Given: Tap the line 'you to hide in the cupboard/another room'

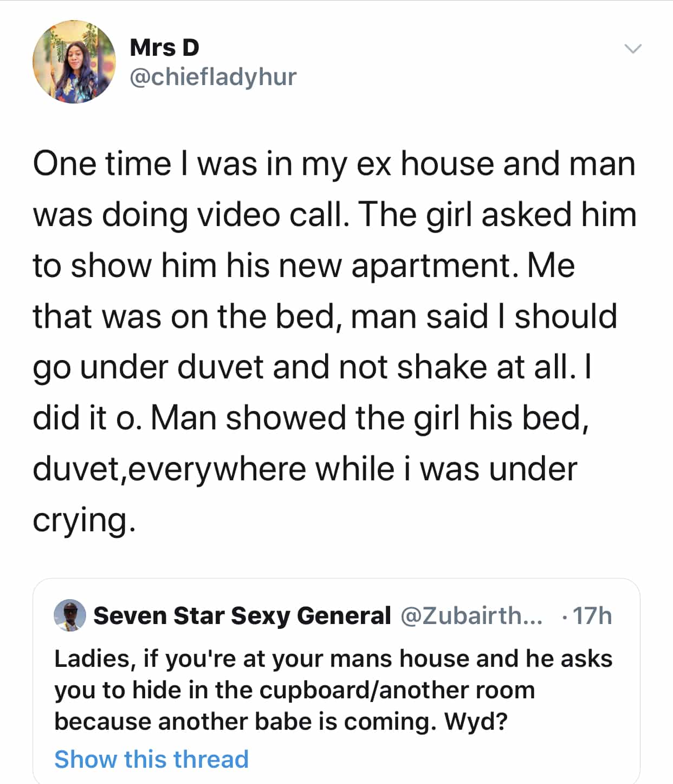Looking at the screenshot, I should 294,690.
